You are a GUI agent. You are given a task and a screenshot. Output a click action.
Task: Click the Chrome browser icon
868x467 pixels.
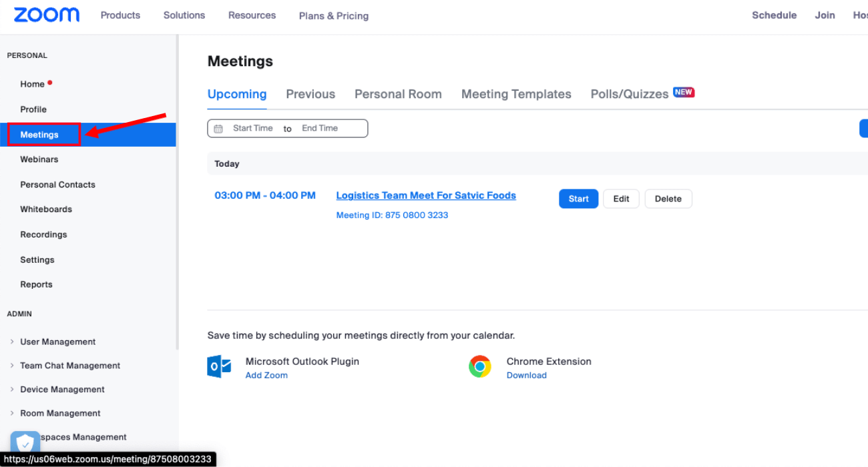(x=480, y=367)
